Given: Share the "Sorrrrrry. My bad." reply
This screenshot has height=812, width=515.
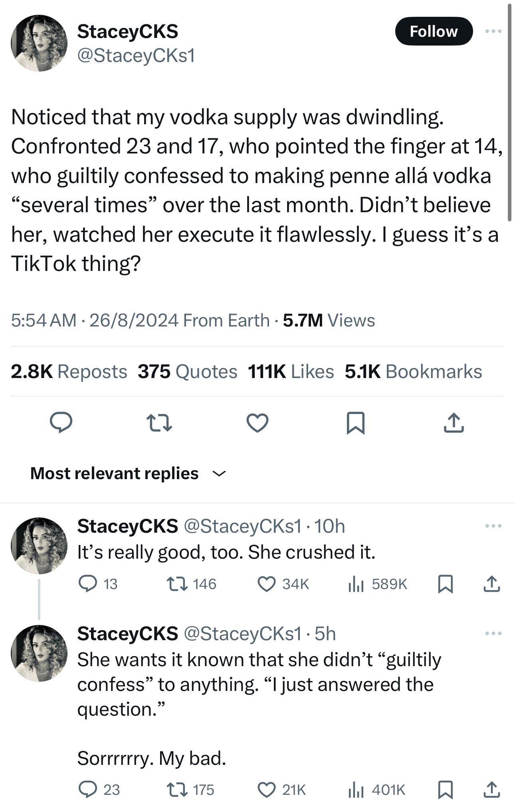Looking at the screenshot, I should 491,790.
